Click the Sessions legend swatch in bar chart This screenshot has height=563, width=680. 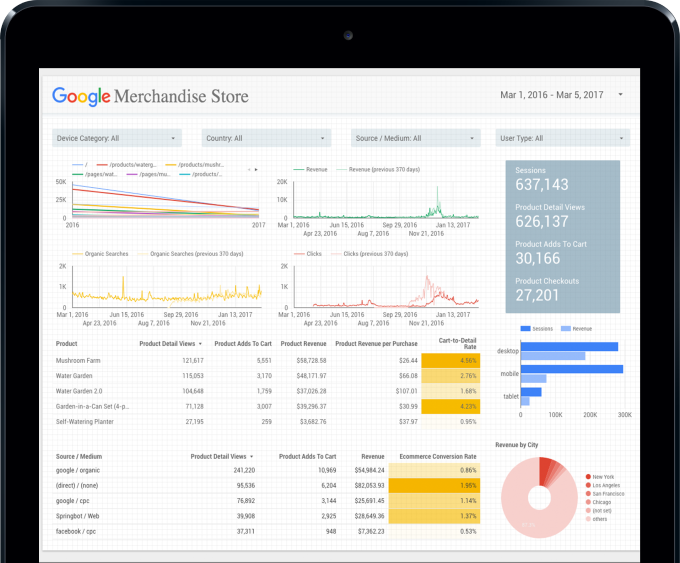tap(525, 329)
